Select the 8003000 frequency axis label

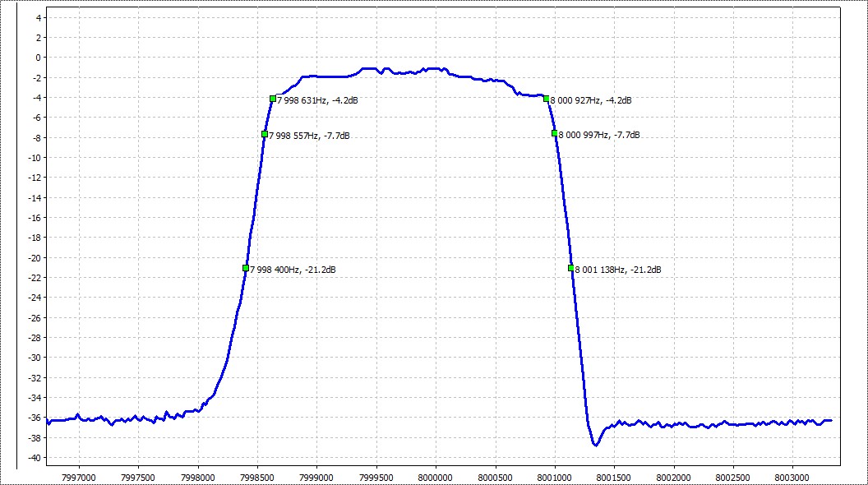[792, 478]
